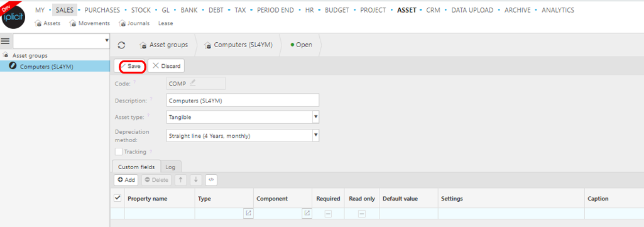Open the ASSET menu
The height and width of the screenshot is (227, 644).
(407, 10)
